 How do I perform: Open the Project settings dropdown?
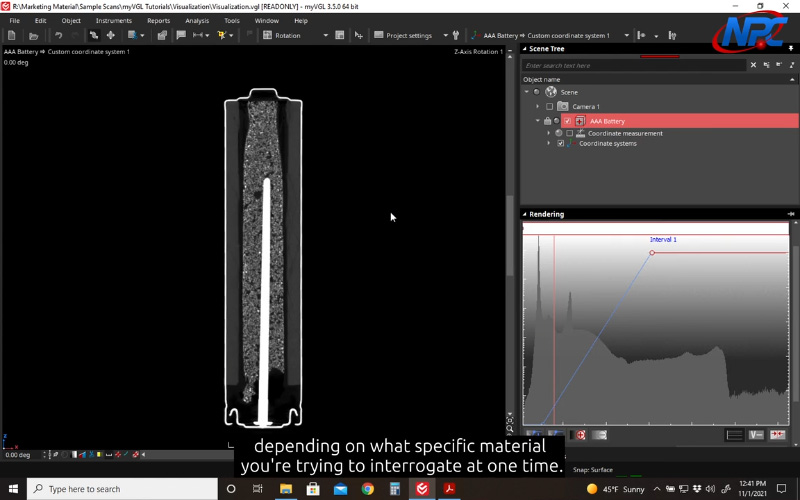(x=445, y=35)
